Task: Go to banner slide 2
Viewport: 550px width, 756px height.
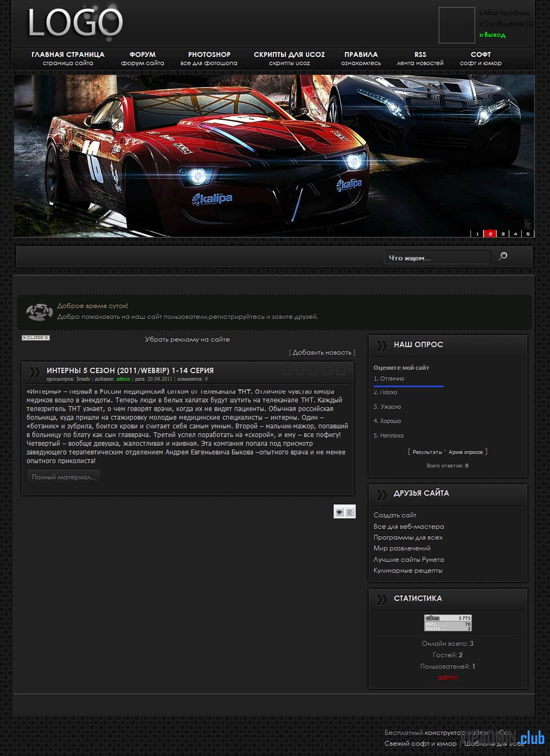Action: point(490,234)
